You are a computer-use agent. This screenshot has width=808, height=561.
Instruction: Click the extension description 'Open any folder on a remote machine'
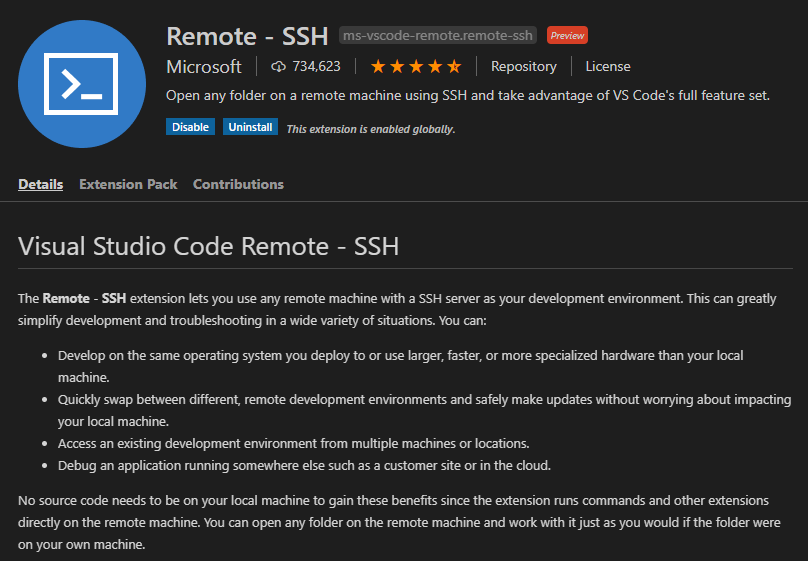point(467,95)
